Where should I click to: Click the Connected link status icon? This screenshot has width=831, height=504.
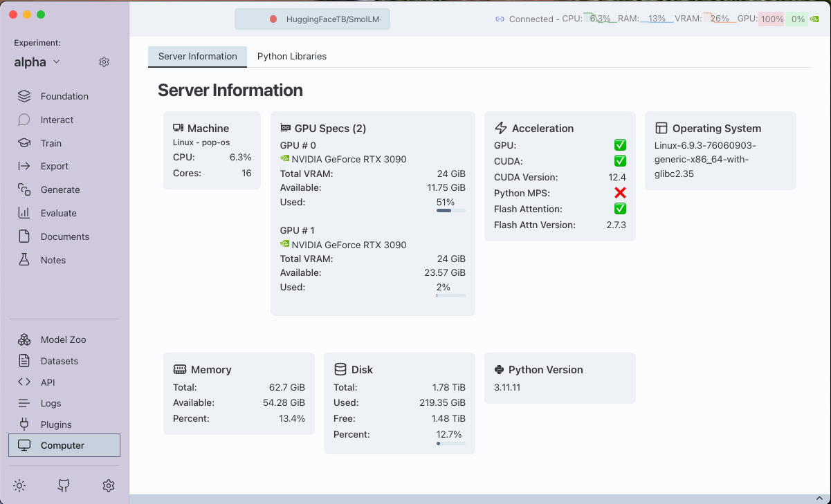click(500, 19)
